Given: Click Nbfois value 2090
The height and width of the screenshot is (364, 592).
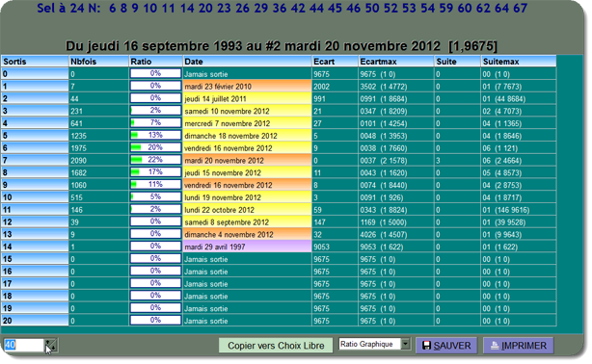Looking at the screenshot, I should click(x=78, y=161).
